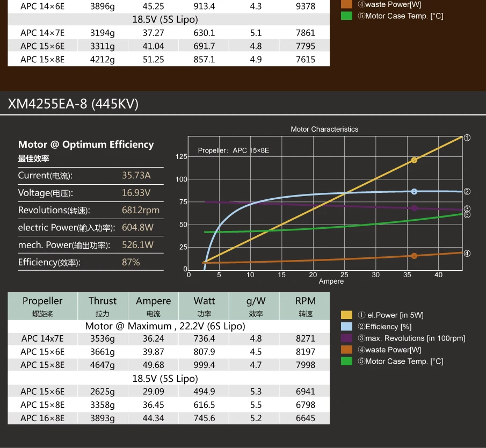Click the APC 14×7E cell in the top table
Image resolution: width=486 pixels, height=448 pixels.
click(42, 33)
